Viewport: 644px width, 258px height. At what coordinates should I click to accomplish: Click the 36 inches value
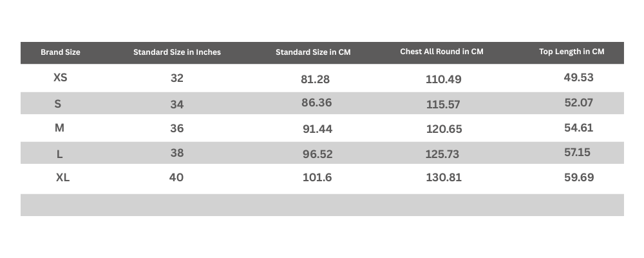coord(177,128)
